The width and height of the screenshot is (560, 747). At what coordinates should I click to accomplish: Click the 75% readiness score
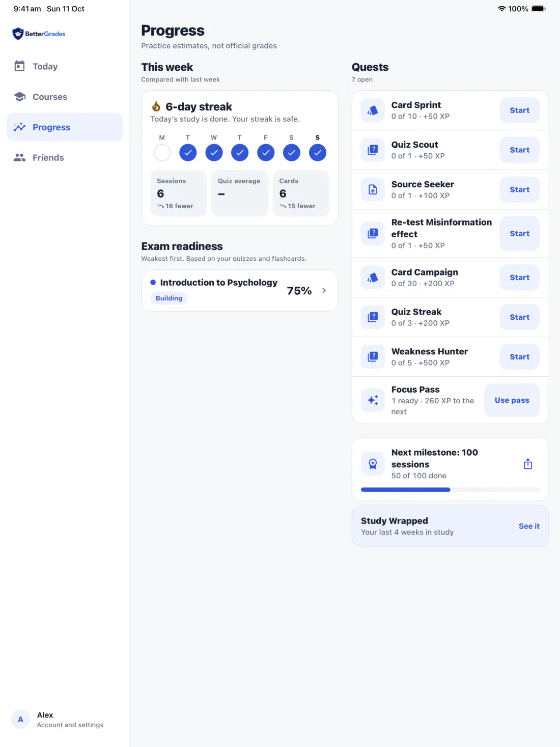point(299,291)
